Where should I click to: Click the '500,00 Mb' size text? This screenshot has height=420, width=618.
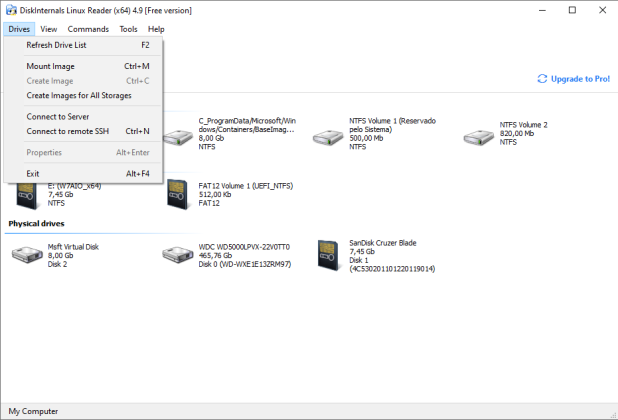tap(366, 138)
